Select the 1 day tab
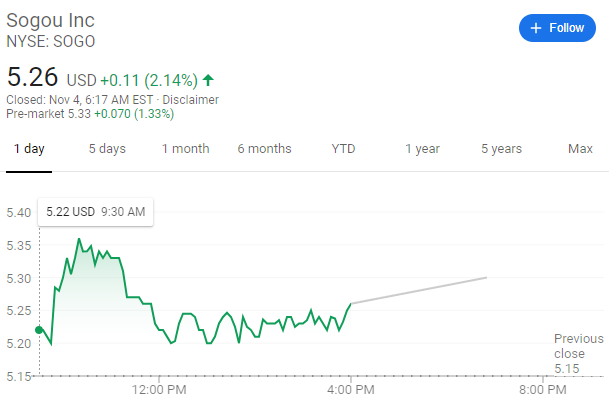 pos(29,149)
